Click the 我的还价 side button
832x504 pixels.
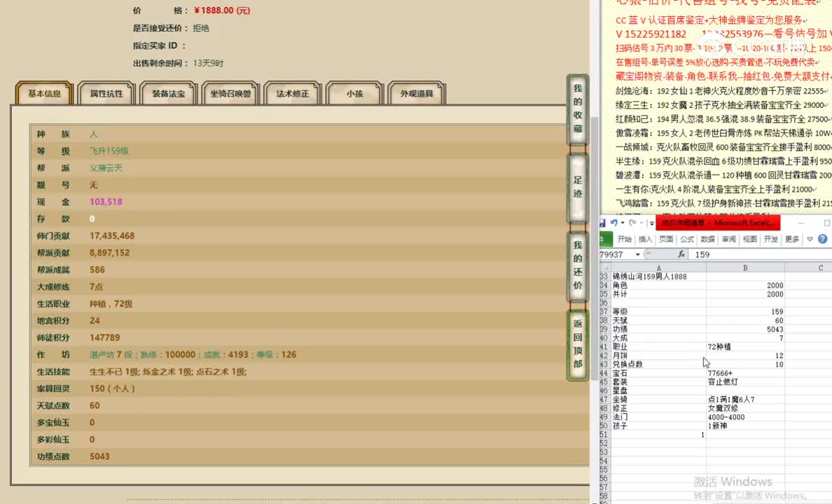tap(578, 265)
